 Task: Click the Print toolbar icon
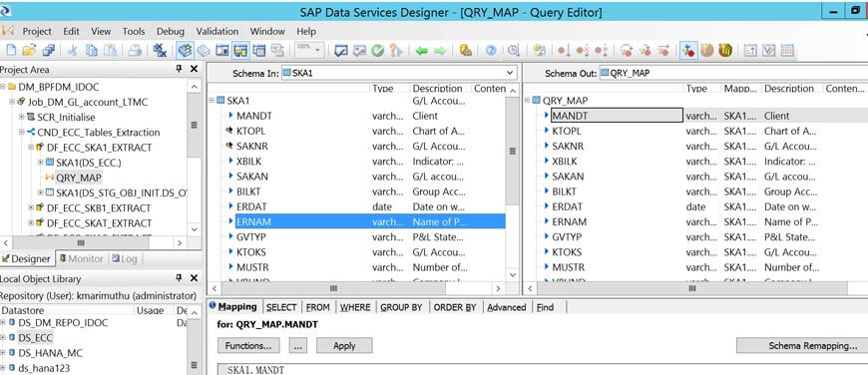point(135,50)
